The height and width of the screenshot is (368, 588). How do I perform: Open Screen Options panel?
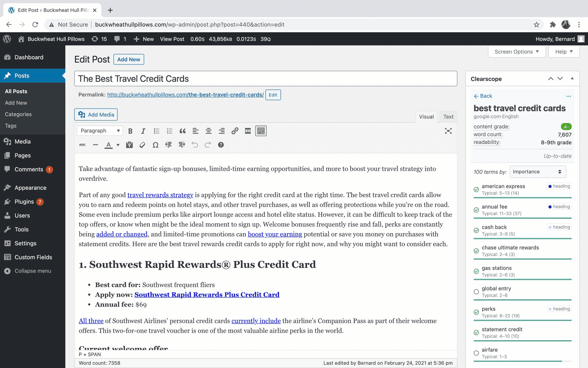coord(516,52)
